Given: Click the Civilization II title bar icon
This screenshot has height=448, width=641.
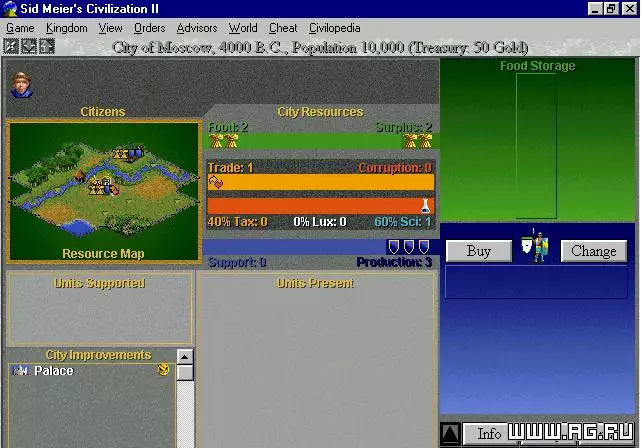Looking at the screenshot, I should click(x=10, y=9).
